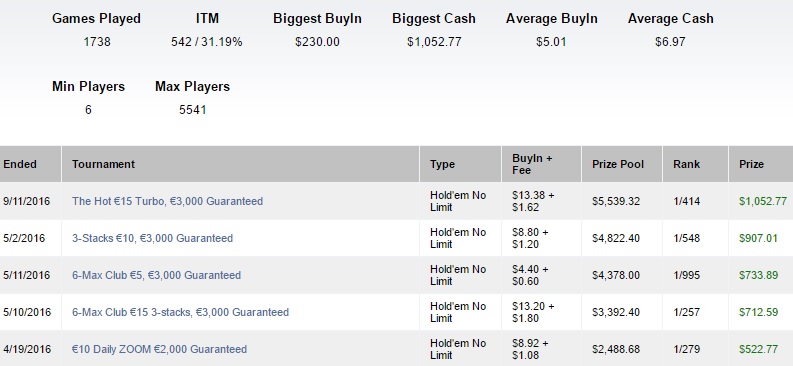Open 6-Max Club €15 3-stacks link
The width and height of the screenshot is (793, 366).
pyautogui.click(x=180, y=312)
